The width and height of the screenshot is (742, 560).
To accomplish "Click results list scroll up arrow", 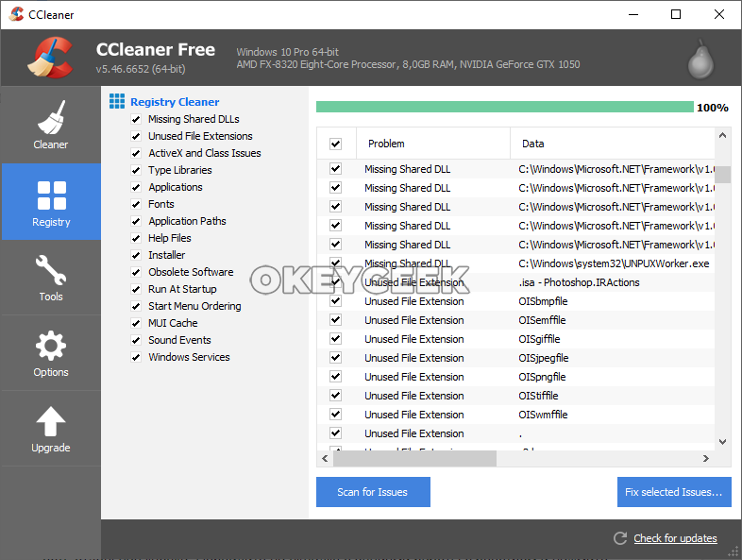I will [722, 135].
